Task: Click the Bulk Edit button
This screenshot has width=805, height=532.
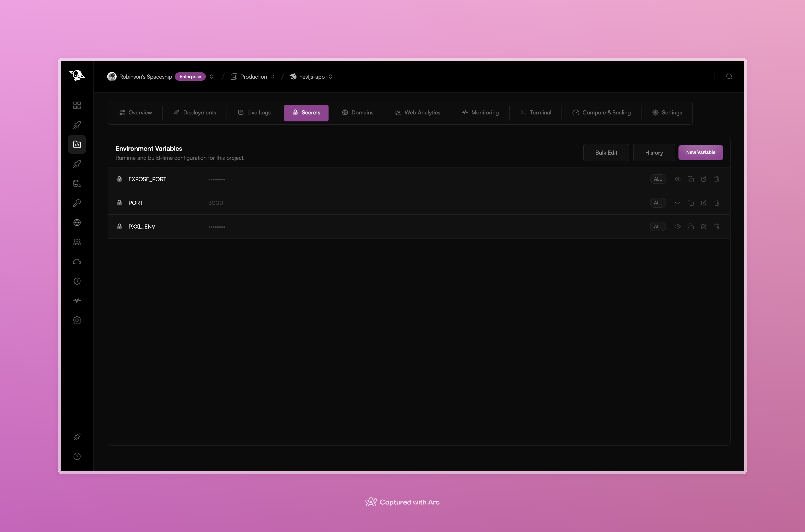Action: coord(606,153)
